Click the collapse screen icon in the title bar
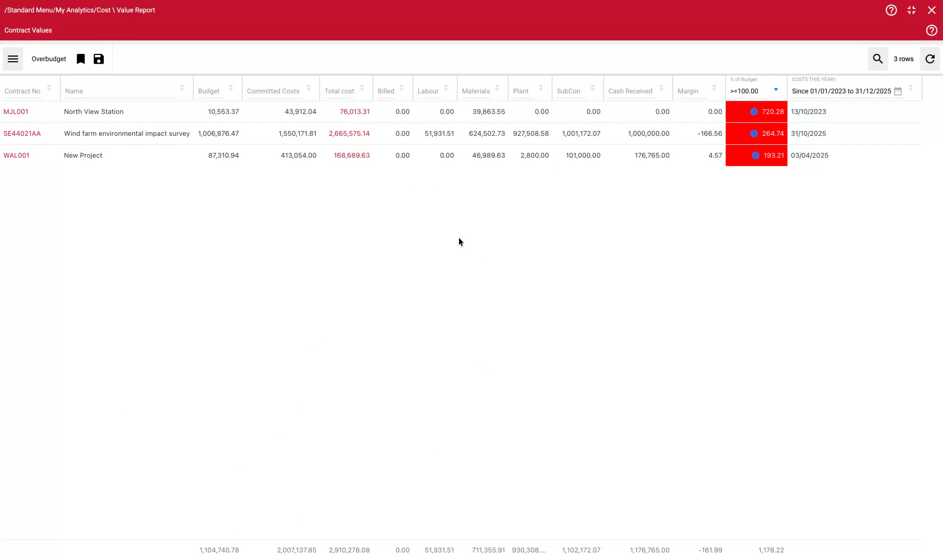 pyautogui.click(x=911, y=10)
